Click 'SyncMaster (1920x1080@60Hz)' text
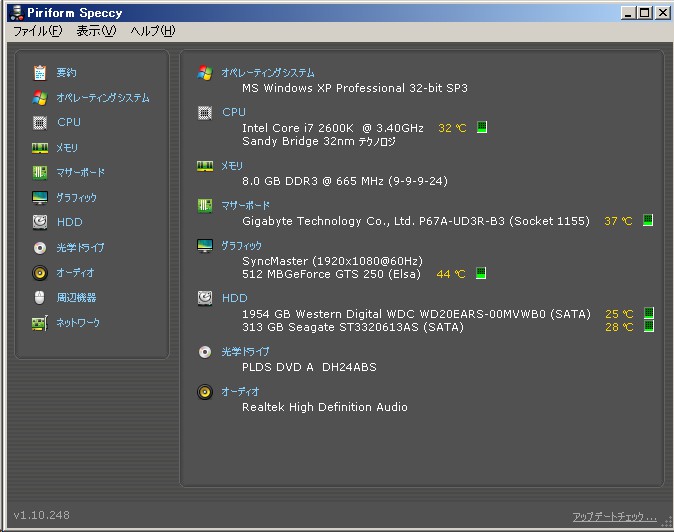The image size is (674, 532). (332, 261)
